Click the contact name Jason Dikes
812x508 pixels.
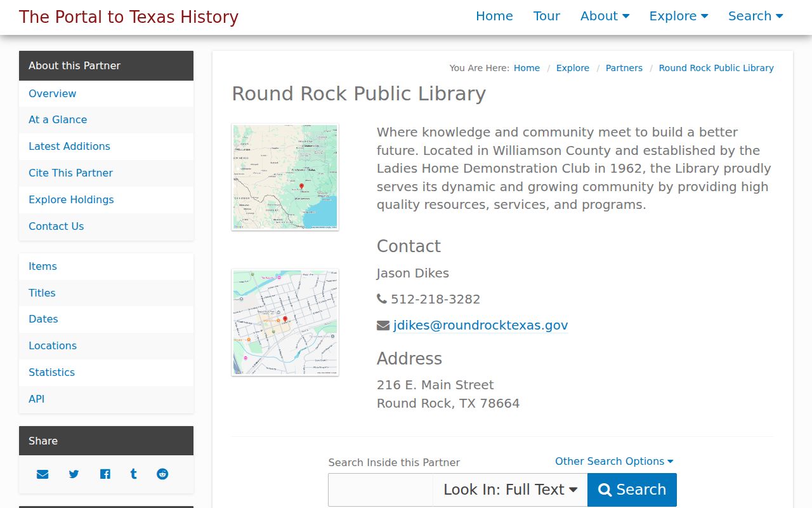coord(413,273)
